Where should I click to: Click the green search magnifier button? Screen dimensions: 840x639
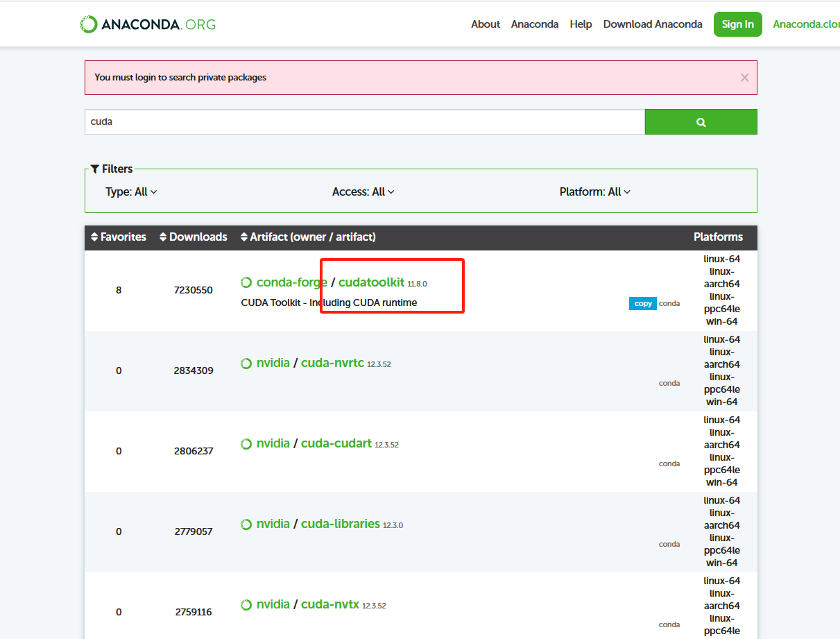701,121
